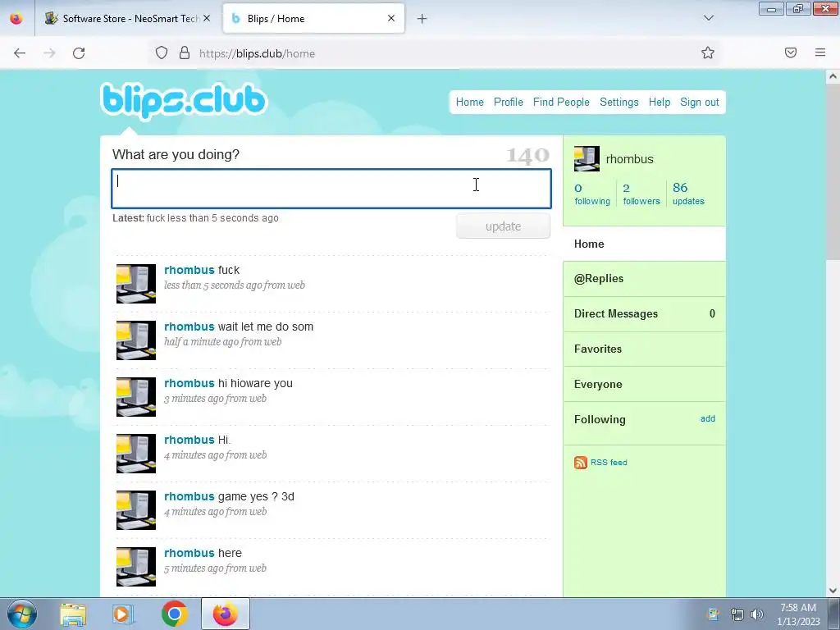Click avatar beside the 'Hi.' post
The height and width of the screenshot is (630, 840).
point(136,453)
